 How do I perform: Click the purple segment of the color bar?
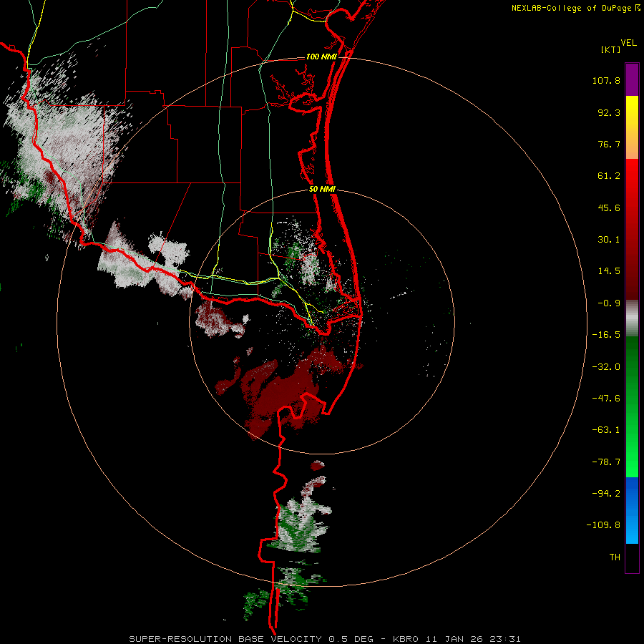(632, 79)
